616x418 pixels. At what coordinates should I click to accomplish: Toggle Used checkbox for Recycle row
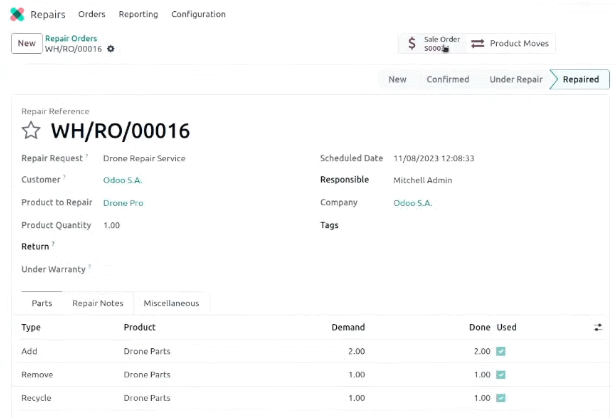(500, 398)
